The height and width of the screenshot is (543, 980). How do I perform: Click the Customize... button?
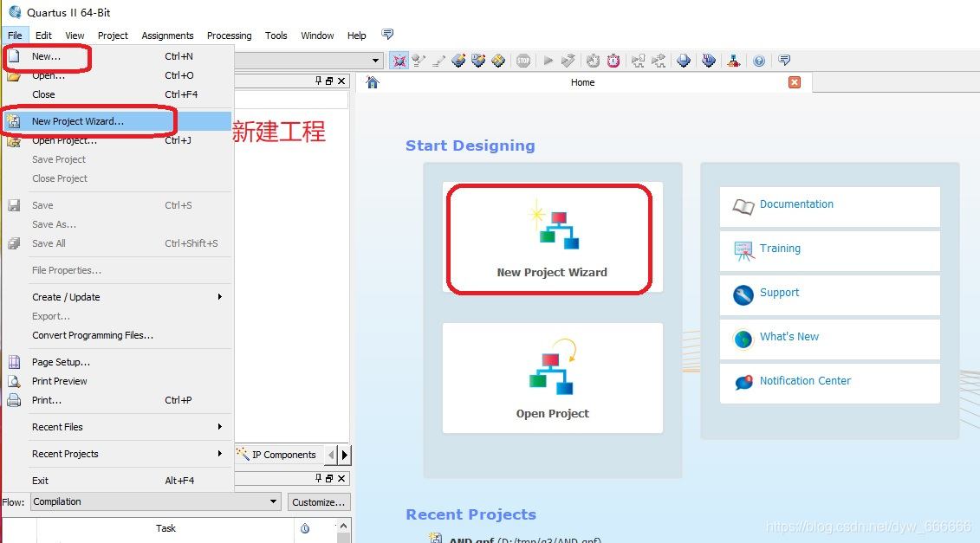319,501
